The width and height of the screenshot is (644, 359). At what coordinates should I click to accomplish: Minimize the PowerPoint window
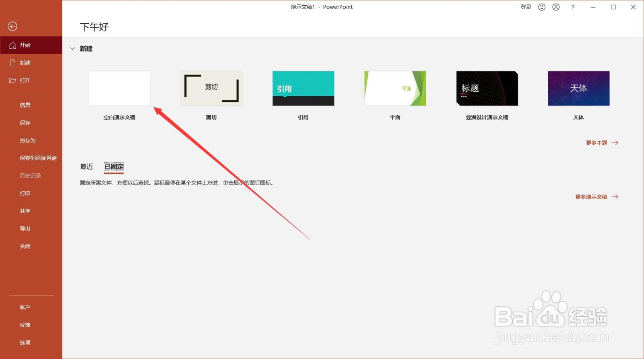[x=593, y=7]
